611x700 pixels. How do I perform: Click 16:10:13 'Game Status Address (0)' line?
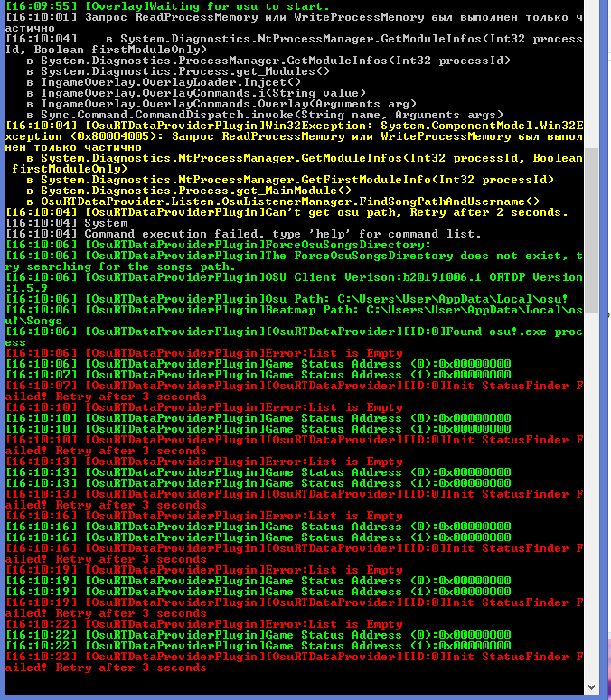tap(258, 472)
